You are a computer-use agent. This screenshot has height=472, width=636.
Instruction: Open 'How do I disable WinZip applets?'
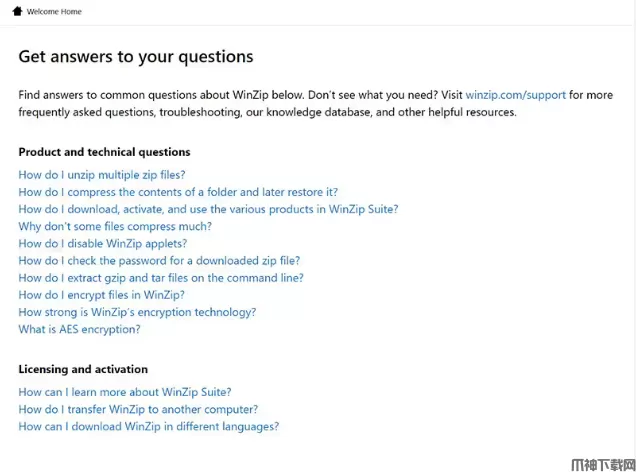click(x=102, y=243)
